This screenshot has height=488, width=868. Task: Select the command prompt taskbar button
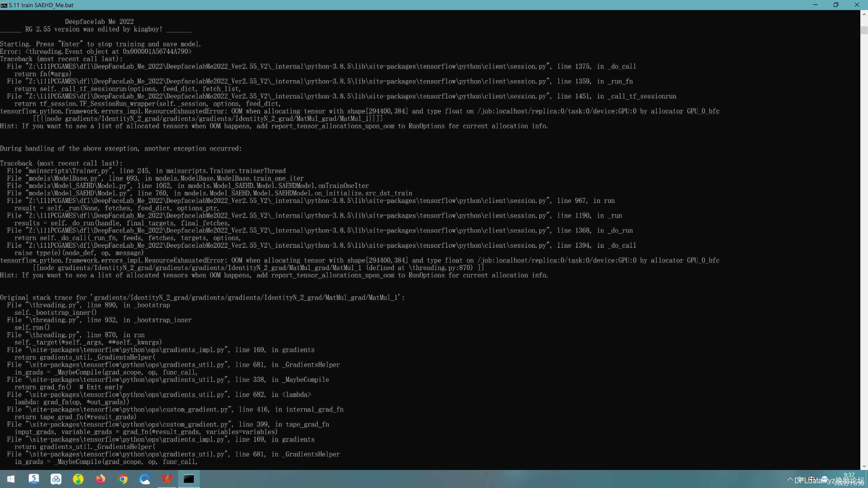point(189,479)
